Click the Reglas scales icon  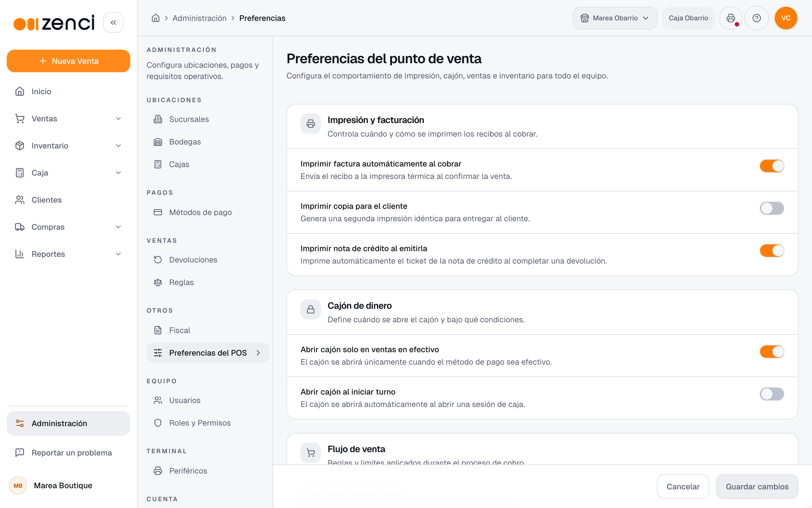(158, 282)
